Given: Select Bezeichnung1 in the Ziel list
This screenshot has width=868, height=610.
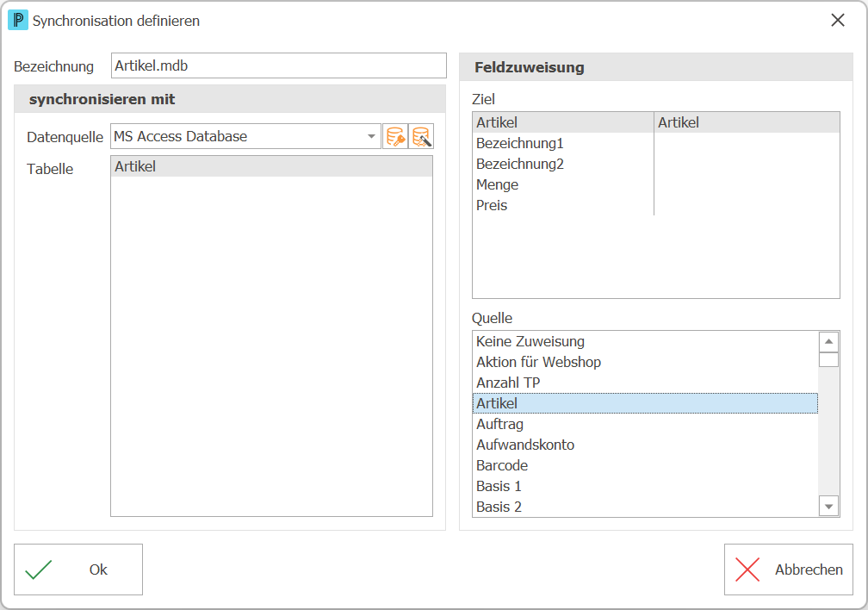Looking at the screenshot, I should 563,143.
